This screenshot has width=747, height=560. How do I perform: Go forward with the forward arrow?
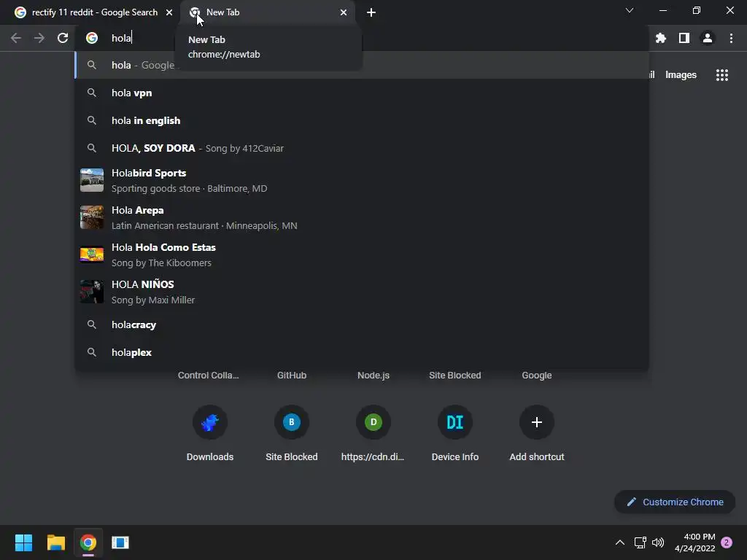click(39, 38)
